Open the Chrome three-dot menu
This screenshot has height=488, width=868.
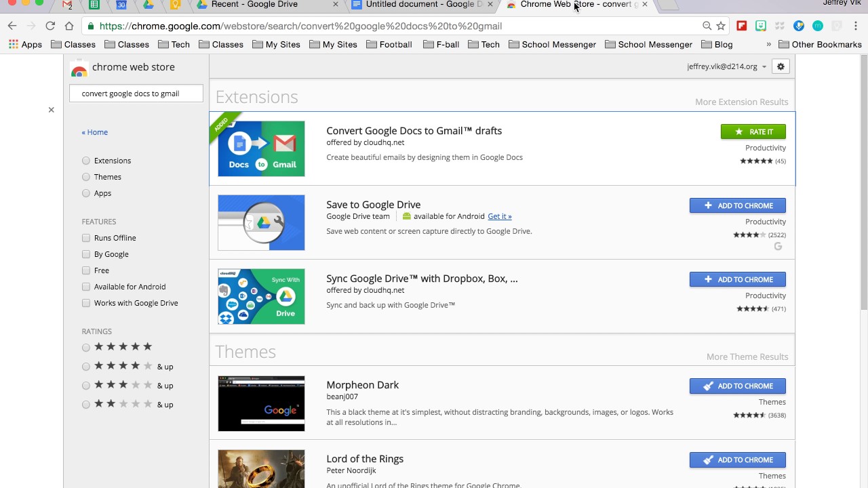point(856,26)
